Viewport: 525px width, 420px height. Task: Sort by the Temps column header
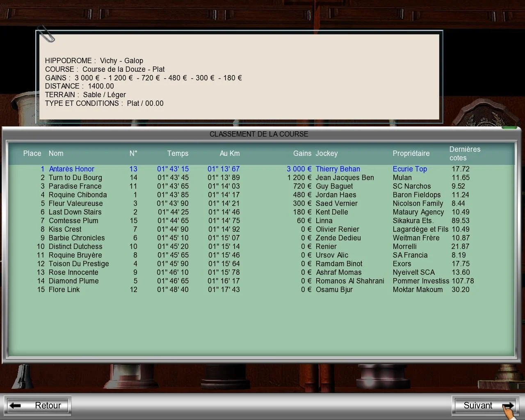[x=178, y=153]
